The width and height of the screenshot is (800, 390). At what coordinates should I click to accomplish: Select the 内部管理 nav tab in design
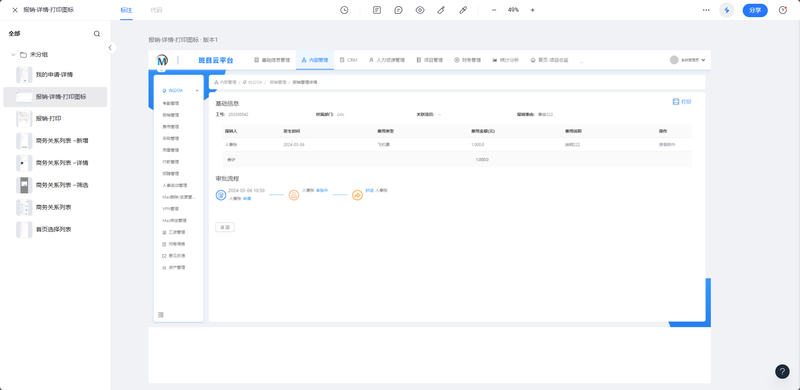point(315,60)
